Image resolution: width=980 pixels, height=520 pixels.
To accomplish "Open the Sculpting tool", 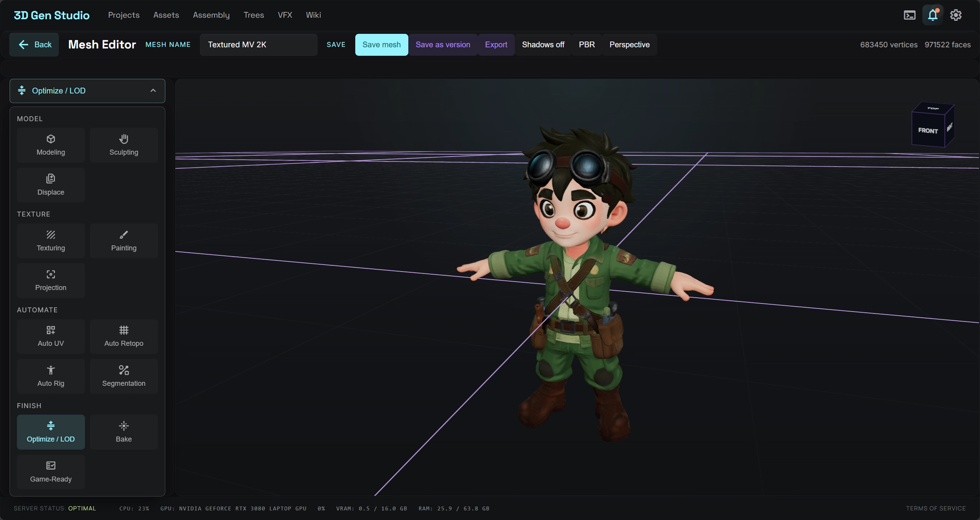I will tap(124, 145).
